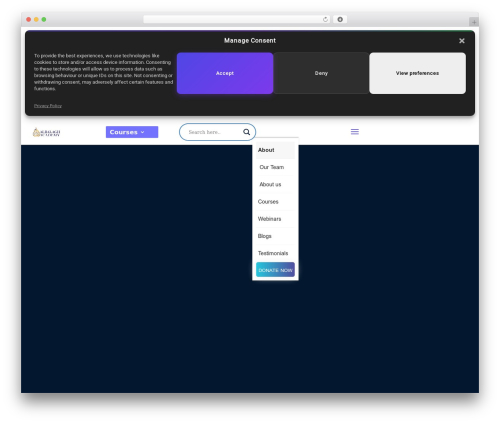Open a new browser tab with plus

point(474,22)
